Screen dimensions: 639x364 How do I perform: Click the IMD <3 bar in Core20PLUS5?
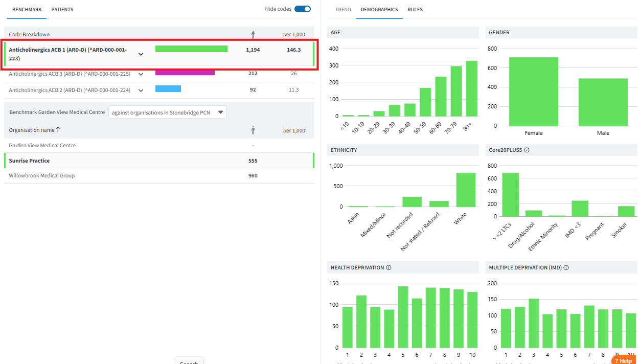pos(580,209)
